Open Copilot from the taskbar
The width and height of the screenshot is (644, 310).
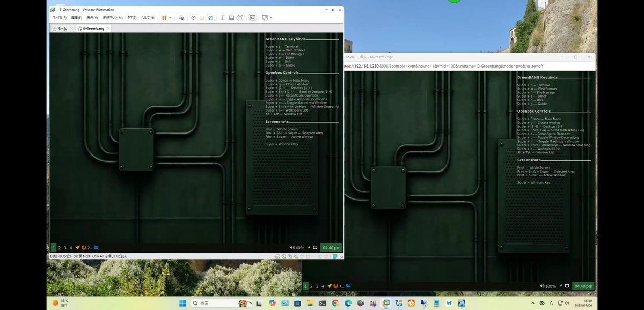[272, 303]
